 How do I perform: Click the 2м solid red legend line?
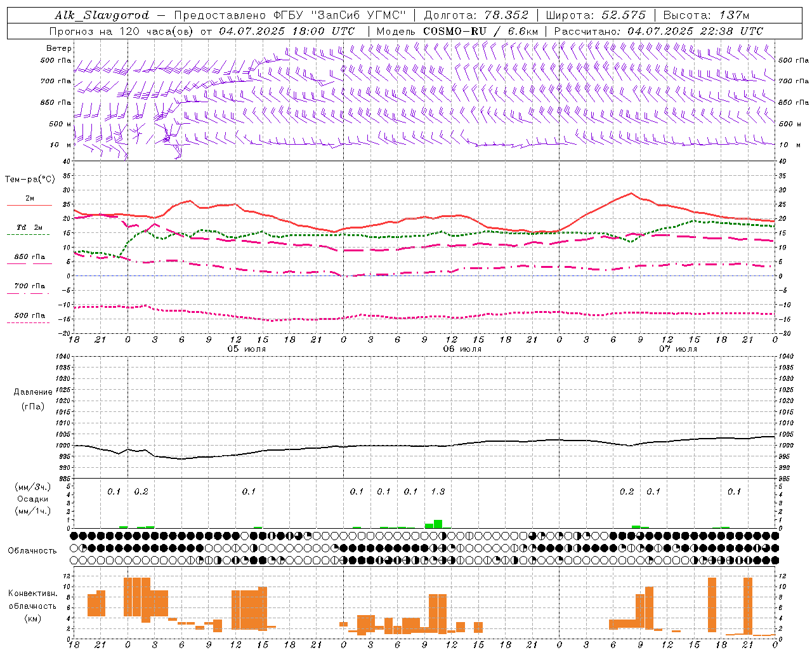click(29, 205)
